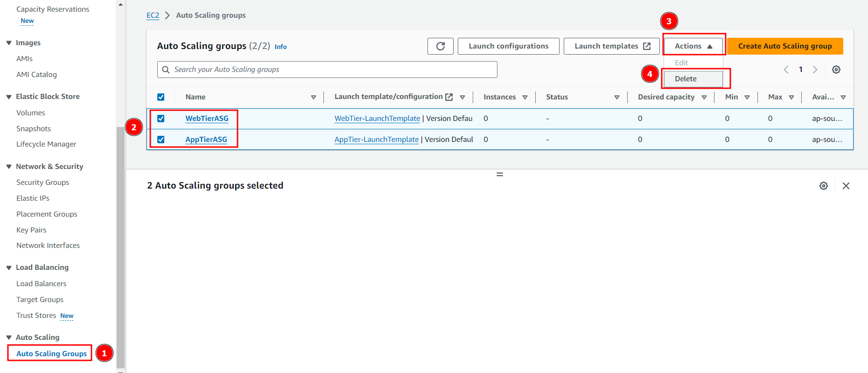Screen dimensions: 868x373
Task: Open details panel settings gear icon
Action: [824, 186]
